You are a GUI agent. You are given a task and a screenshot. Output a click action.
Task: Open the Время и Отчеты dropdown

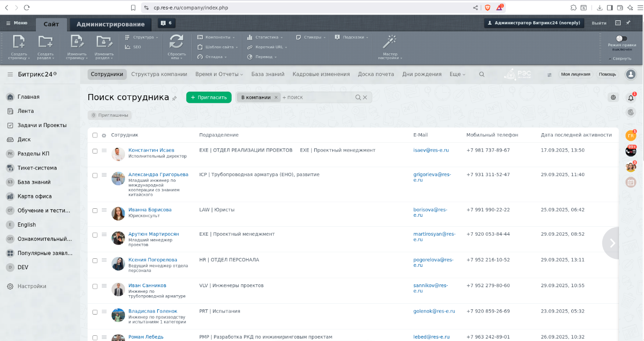[219, 74]
